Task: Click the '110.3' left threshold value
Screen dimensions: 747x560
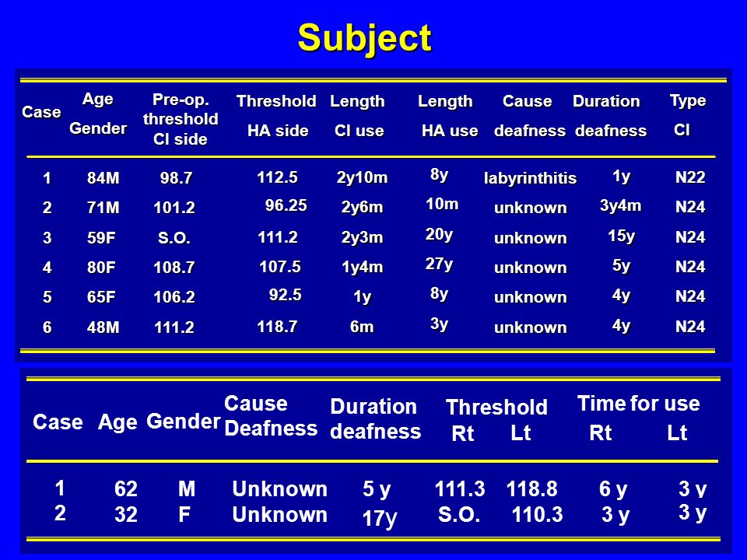Action: coord(538,515)
